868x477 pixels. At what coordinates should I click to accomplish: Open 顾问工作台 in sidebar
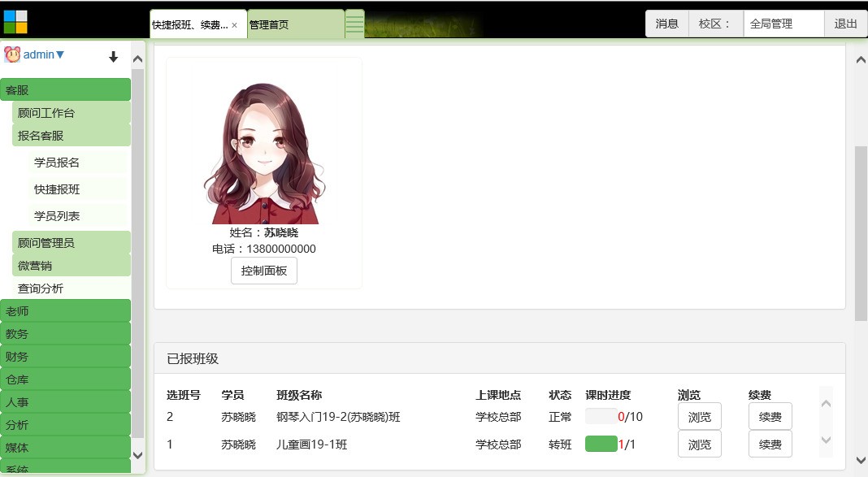tap(72, 112)
